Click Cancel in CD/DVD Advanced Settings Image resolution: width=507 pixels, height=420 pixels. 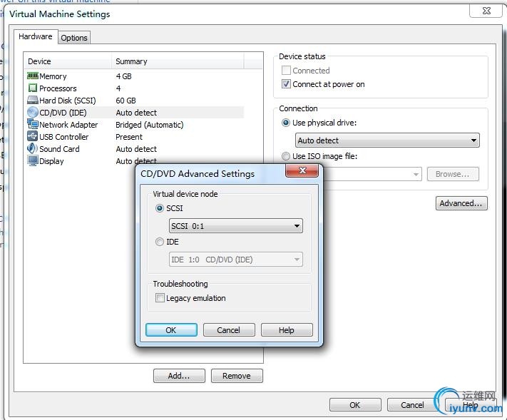coord(229,329)
